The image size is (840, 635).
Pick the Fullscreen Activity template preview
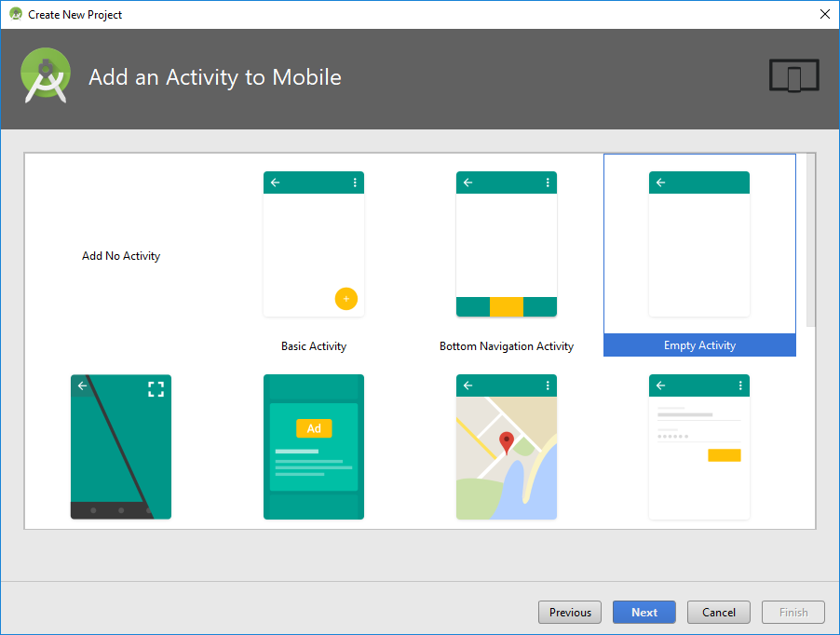tap(121, 447)
